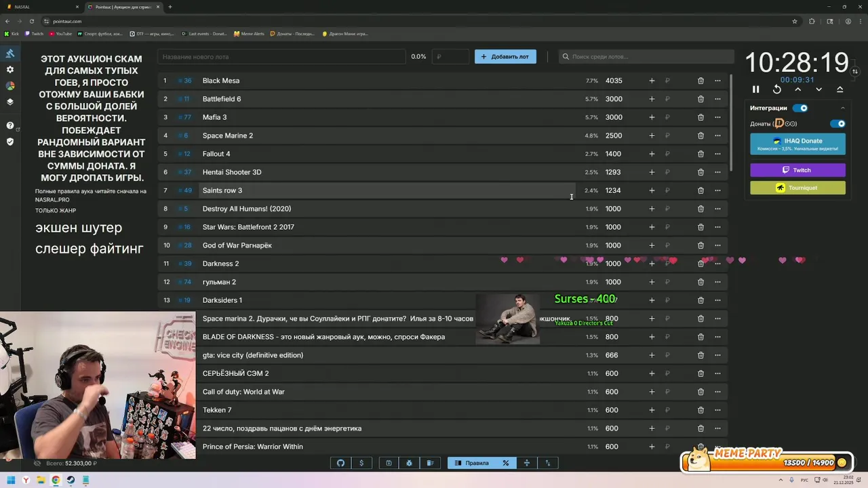This screenshot has height=488, width=868.
Task: Open the YouTube bookmark
Action: click(x=60, y=33)
